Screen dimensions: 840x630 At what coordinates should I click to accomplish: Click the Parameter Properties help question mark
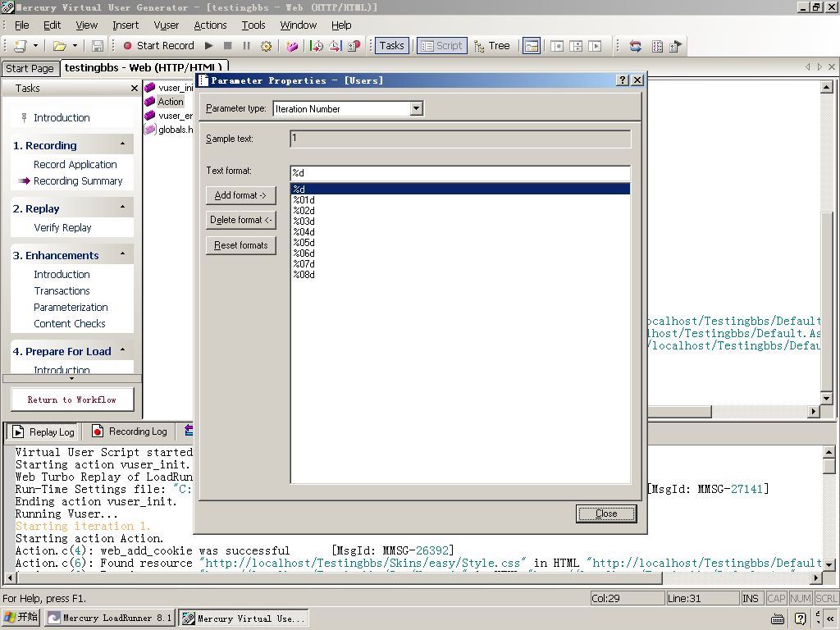623,80
